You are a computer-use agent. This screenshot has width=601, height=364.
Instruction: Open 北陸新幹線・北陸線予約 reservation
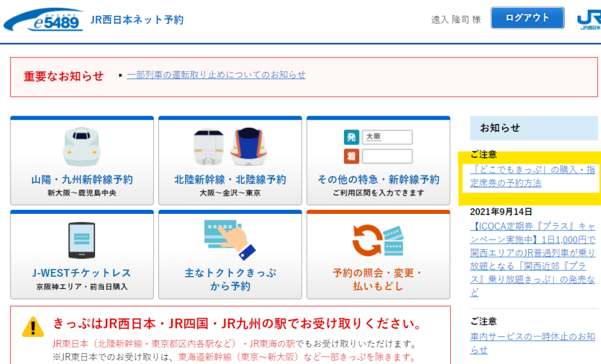coord(230,161)
